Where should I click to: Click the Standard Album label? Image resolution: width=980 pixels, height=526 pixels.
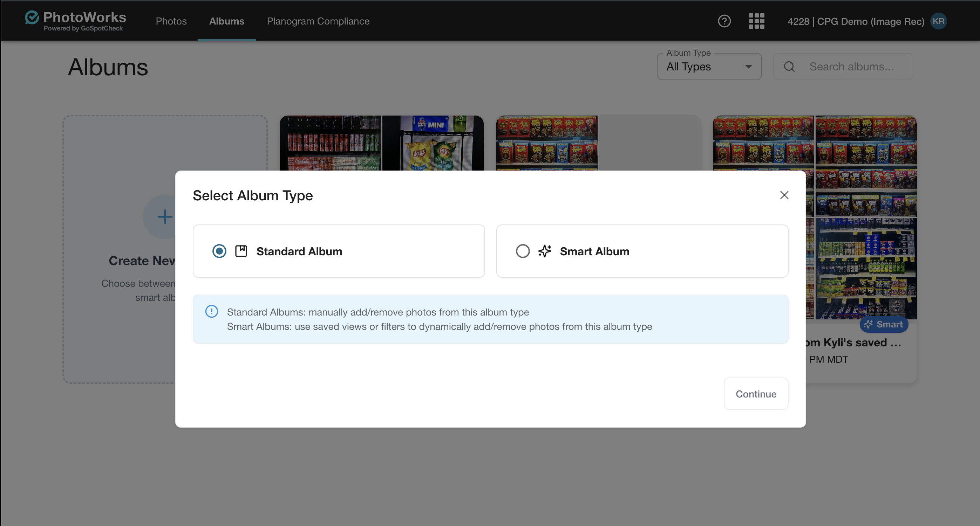[299, 251]
